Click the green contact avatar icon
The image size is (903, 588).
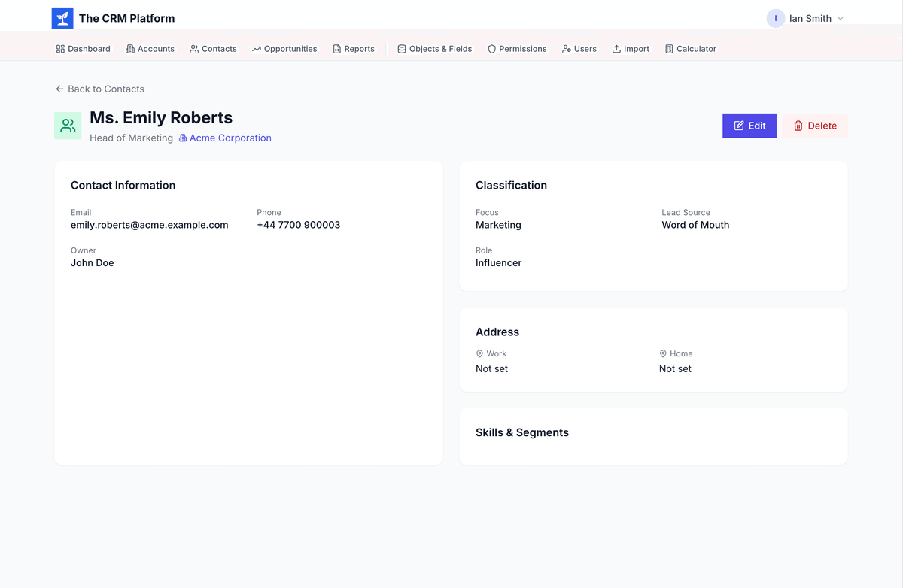coord(68,126)
